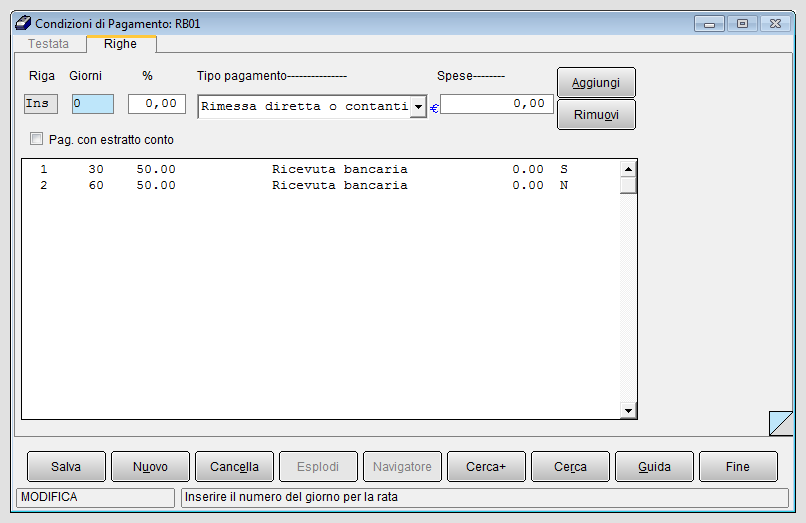Click the MODIFICA status bar field
806x523 pixels.
[x=96, y=497]
